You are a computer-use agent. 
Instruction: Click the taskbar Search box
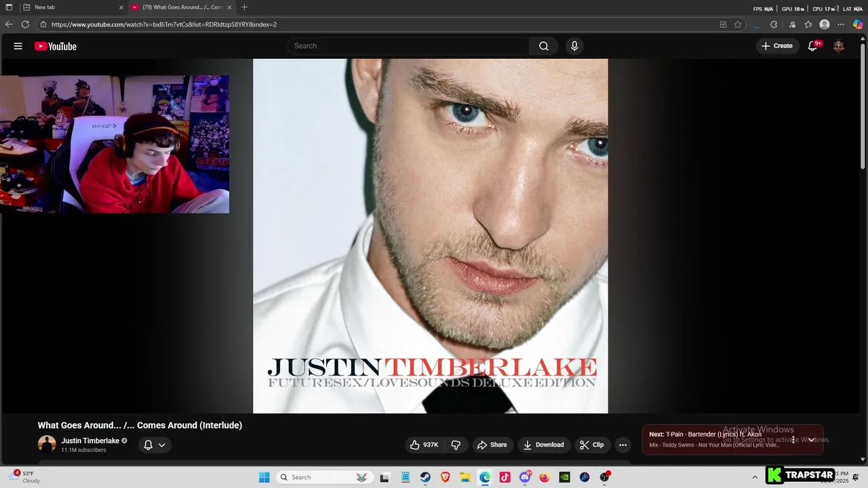click(x=325, y=477)
